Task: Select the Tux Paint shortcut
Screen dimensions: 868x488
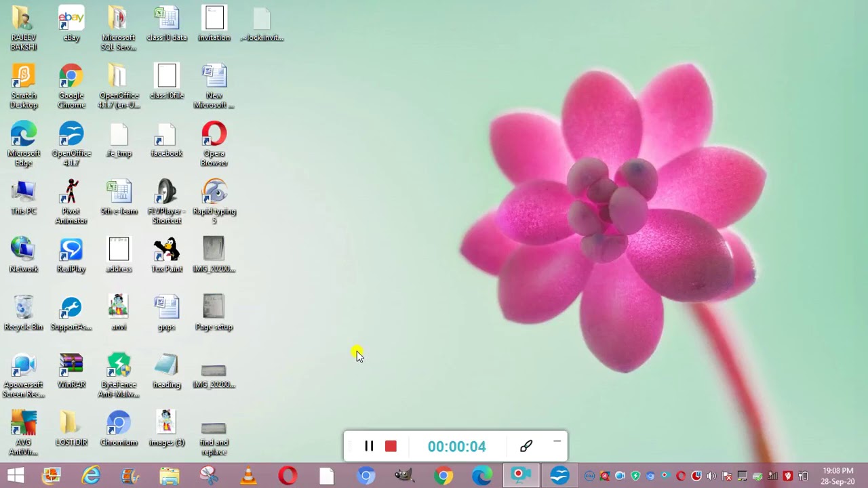Action: tap(167, 254)
